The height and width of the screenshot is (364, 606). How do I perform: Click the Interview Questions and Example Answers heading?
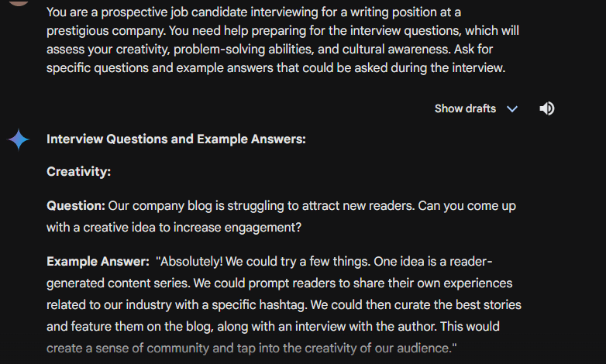click(176, 139)
